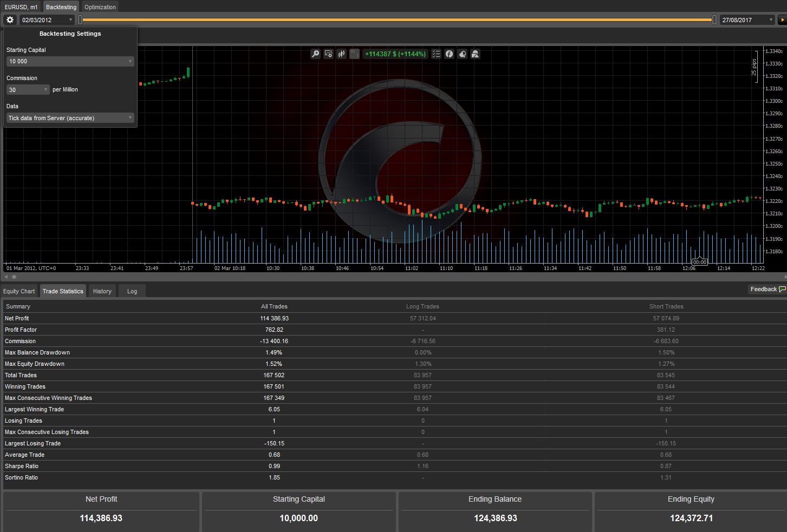Viewport: 787px width, 532px height.
Task: Select the m1 timeframe icon
Action: click(x=354, y=54)
